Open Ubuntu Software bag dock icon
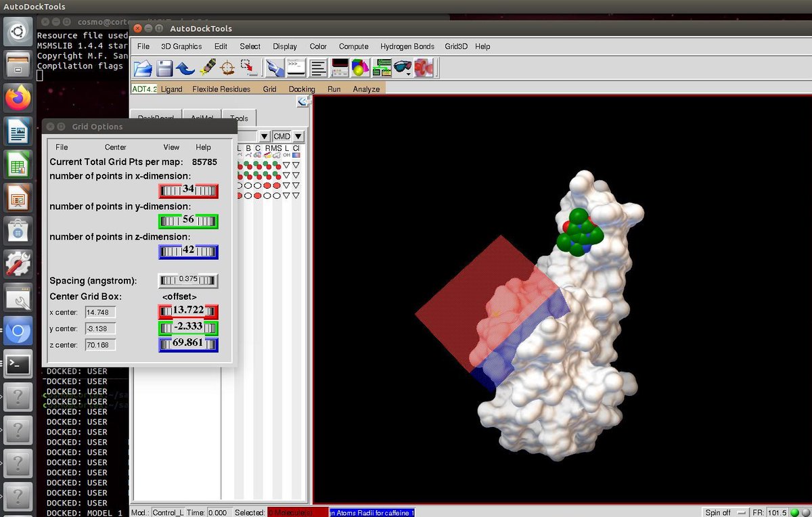The width and height of the screenshot is (812, 517). pos(18,231)
